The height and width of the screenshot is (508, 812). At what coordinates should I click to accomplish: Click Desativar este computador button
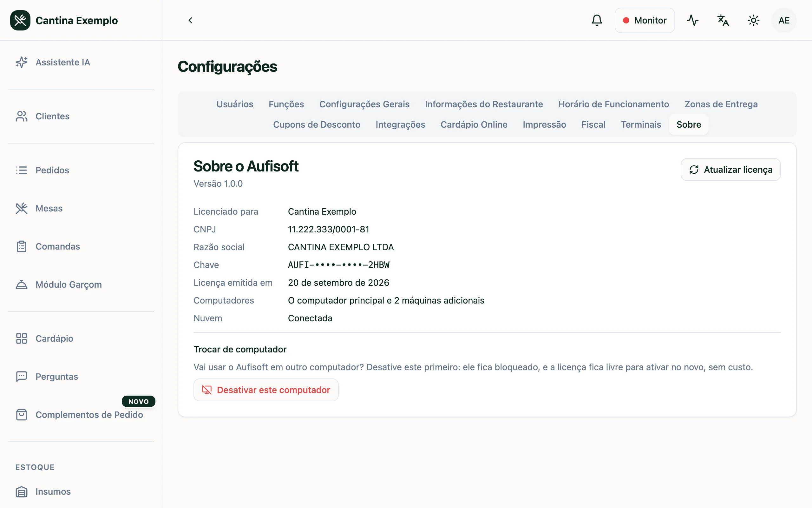pyautogui.click(x=266, y=390)
